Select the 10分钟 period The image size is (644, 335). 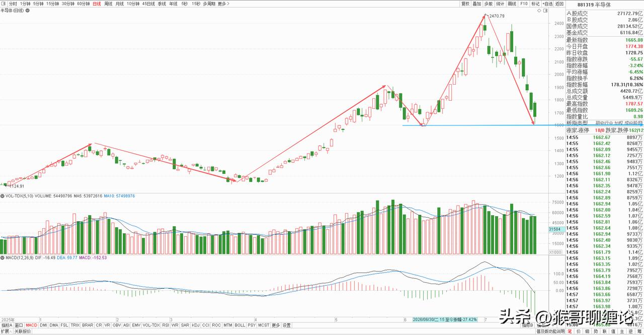click(133, 4)
